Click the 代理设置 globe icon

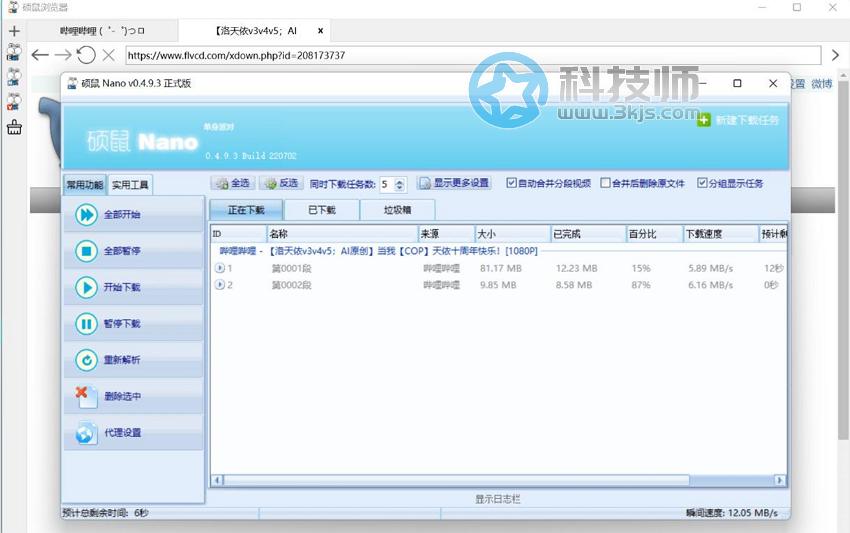click(x=86, y=433)
